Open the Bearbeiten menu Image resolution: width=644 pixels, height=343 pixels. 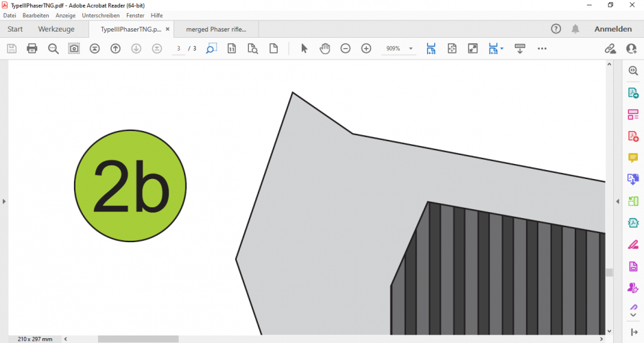coord(36,15)
